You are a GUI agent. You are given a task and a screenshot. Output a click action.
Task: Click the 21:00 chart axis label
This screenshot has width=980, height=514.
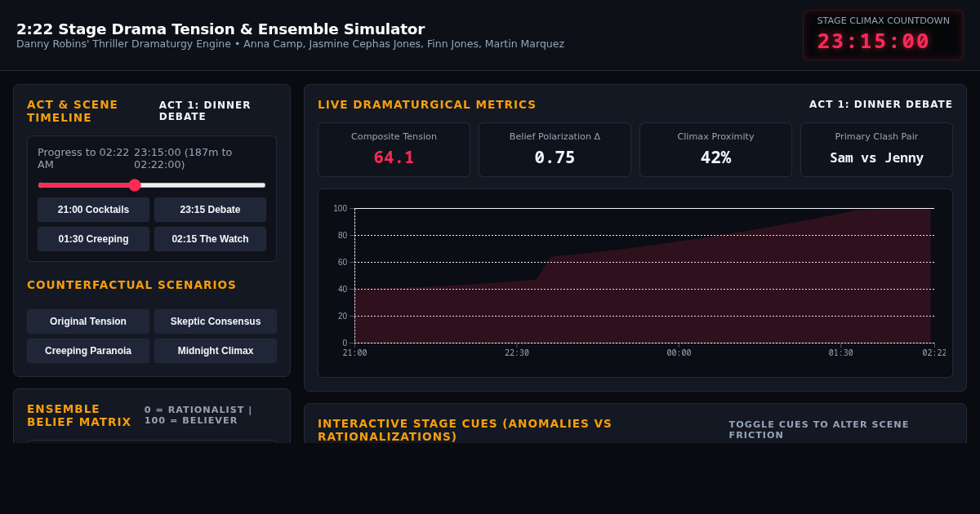point(354,353)
